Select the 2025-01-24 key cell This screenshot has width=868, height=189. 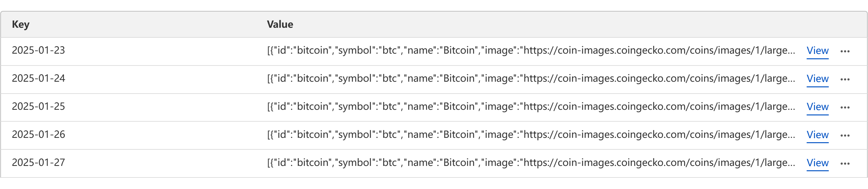(38, 78)
